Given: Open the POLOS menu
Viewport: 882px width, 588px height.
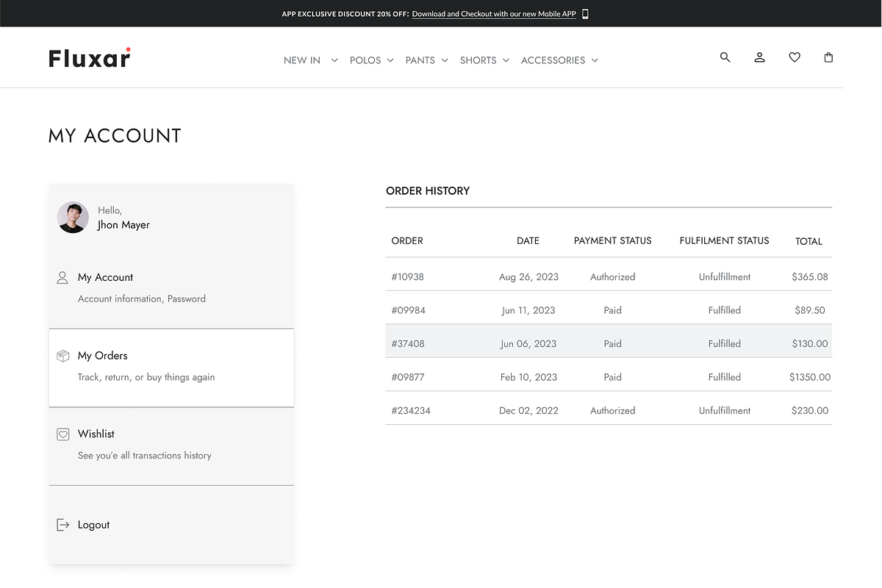Looking at the screenshot, I should pyautogui.click(x=365, y=60).
